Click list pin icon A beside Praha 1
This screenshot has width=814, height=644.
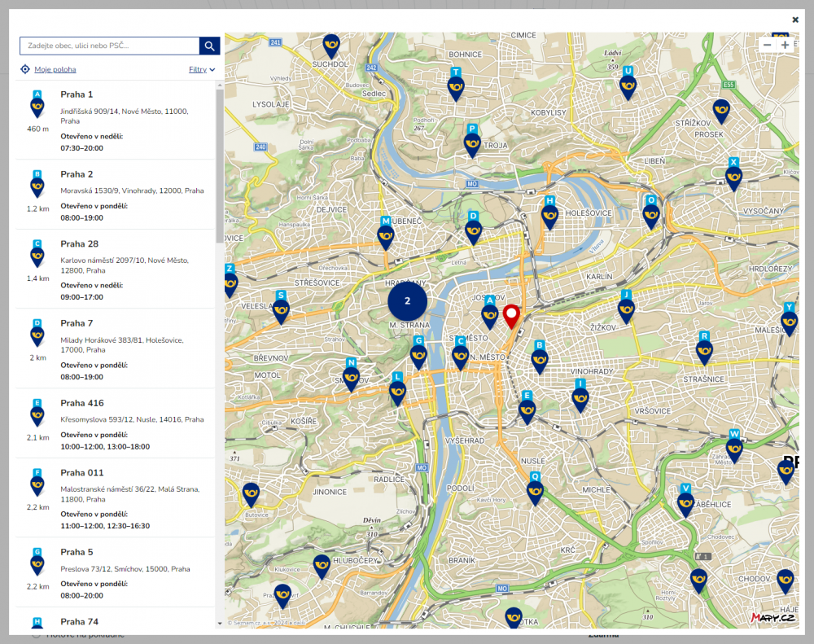coord(37,104)
